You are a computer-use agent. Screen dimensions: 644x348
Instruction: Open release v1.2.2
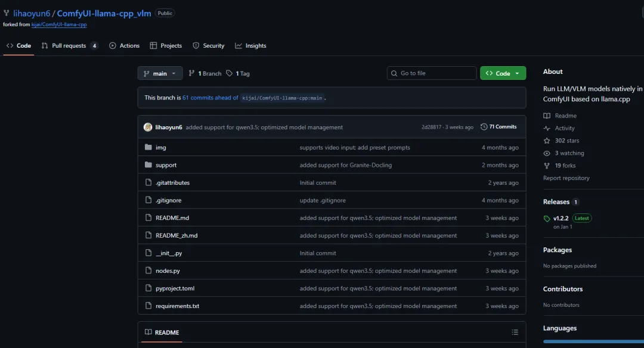[x=561, y=218]
